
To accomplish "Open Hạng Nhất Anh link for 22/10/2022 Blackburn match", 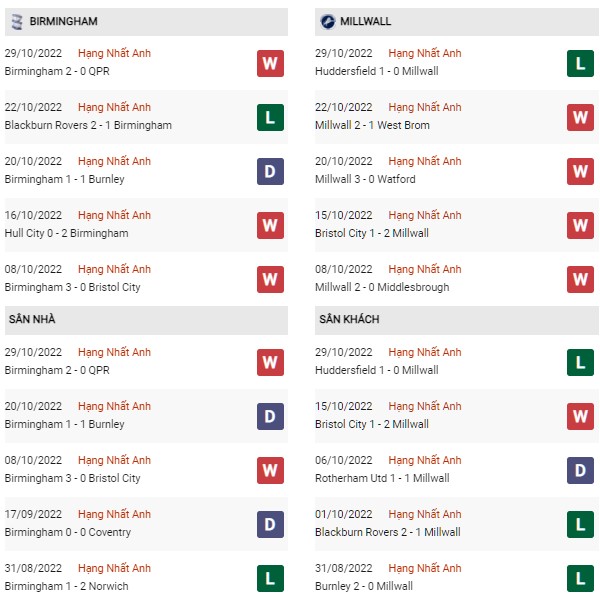I will point(114,107).
